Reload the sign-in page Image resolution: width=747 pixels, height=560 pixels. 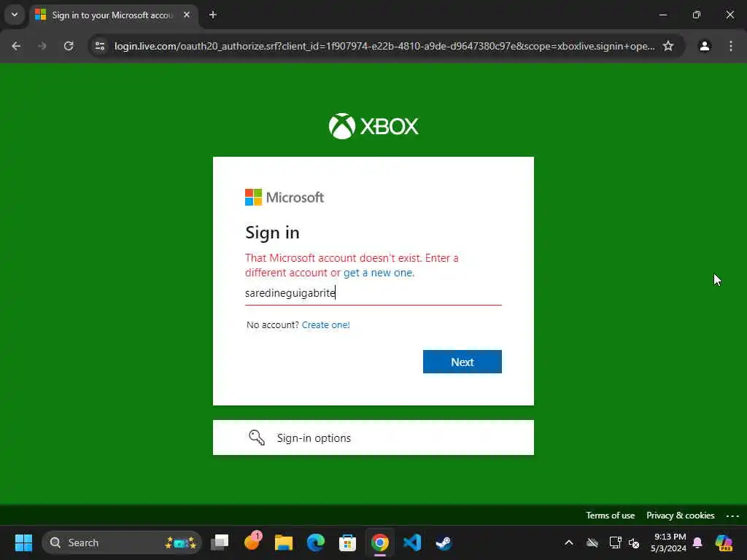[69, 46]
